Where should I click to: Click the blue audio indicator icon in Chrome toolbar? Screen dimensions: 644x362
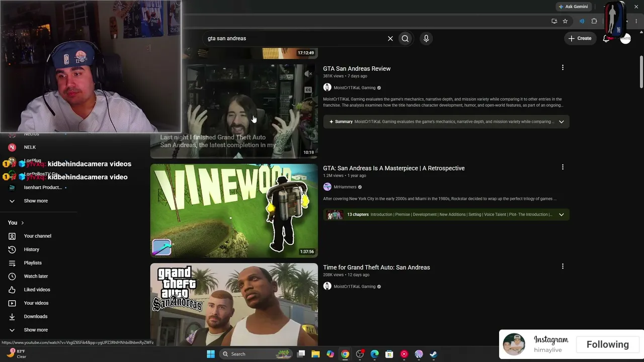[x=582, y=21]
